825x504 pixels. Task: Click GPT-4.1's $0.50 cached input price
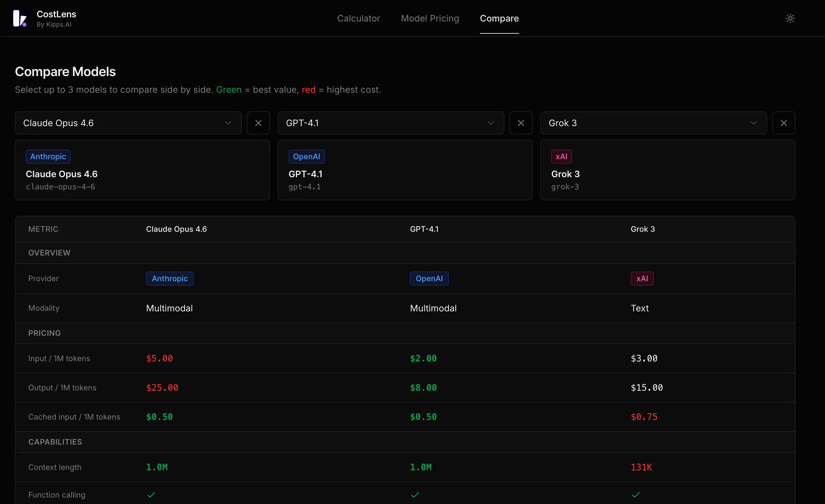423,417
